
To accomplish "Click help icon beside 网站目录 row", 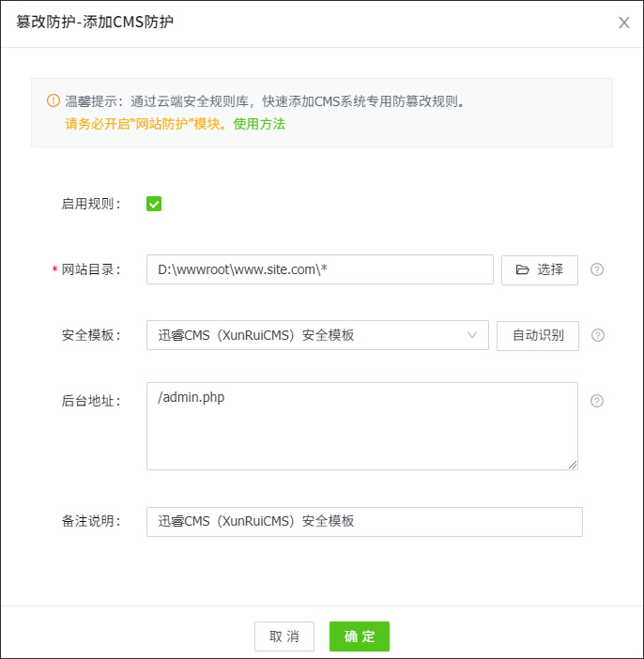I will (x=597, y=269).
